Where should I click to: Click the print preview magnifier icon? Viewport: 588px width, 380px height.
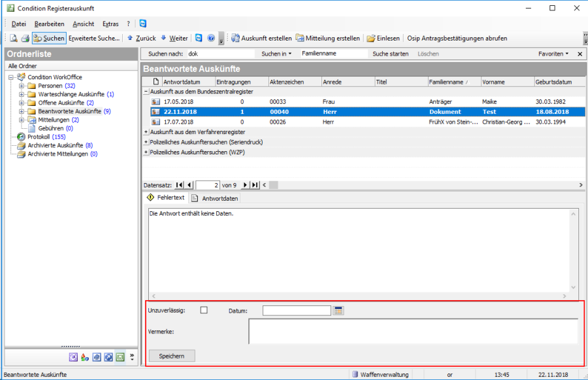13,39
